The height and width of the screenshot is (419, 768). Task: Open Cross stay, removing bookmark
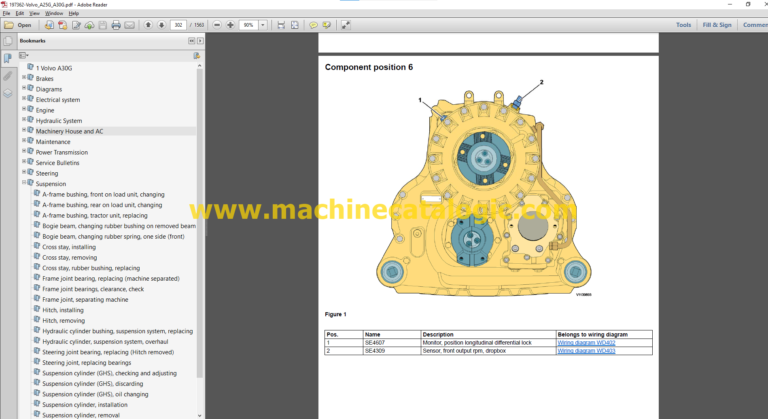70,258
